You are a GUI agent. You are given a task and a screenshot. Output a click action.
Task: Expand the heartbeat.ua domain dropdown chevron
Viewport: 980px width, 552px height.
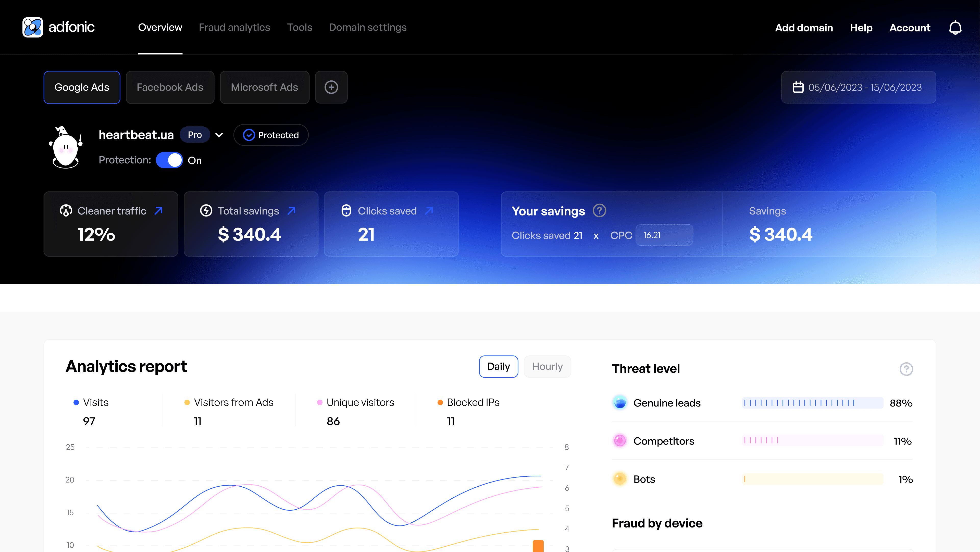pyautogui.click(x=219, y=135)
